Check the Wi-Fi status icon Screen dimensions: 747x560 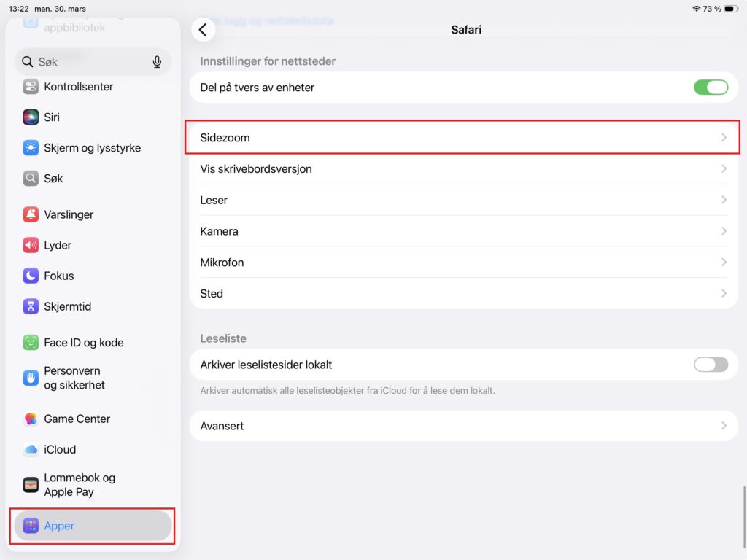pos(696,9)
